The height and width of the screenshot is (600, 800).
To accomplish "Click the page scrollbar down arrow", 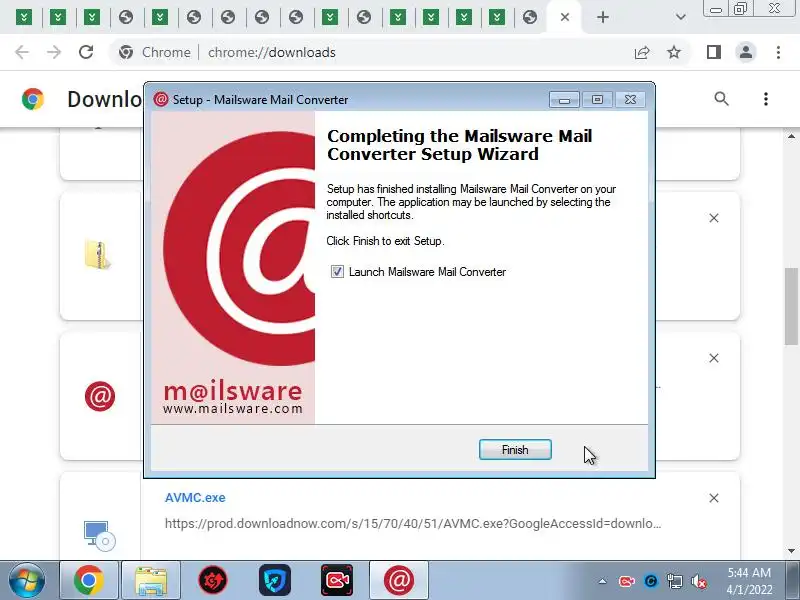I will click(x=791, y=551).
